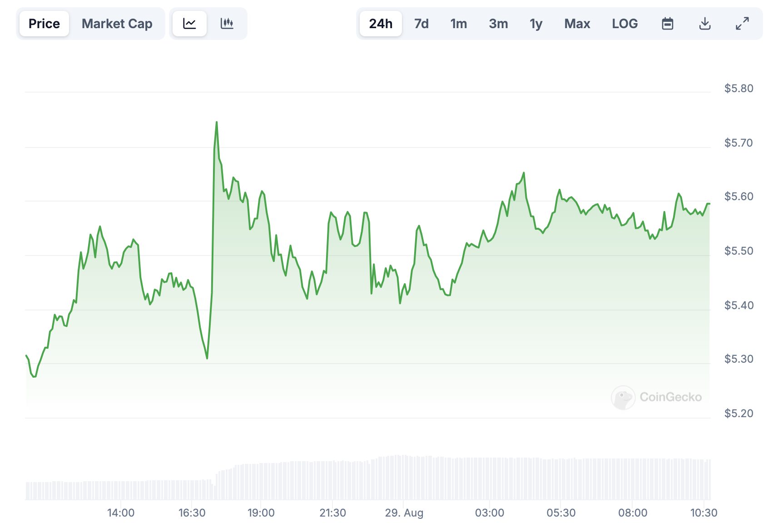Open the calendar date range picker
The image size is (773, 532).
[x=668, y=24]
